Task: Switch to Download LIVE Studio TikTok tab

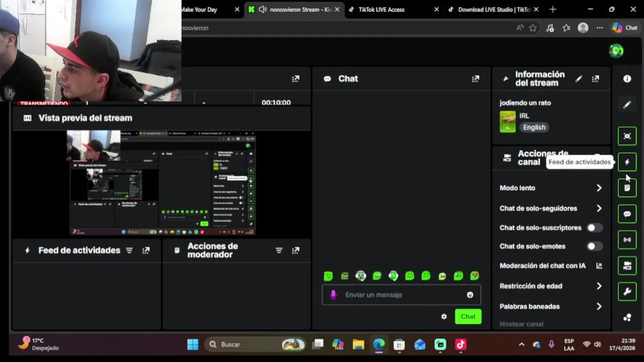Action: [493, 10]
